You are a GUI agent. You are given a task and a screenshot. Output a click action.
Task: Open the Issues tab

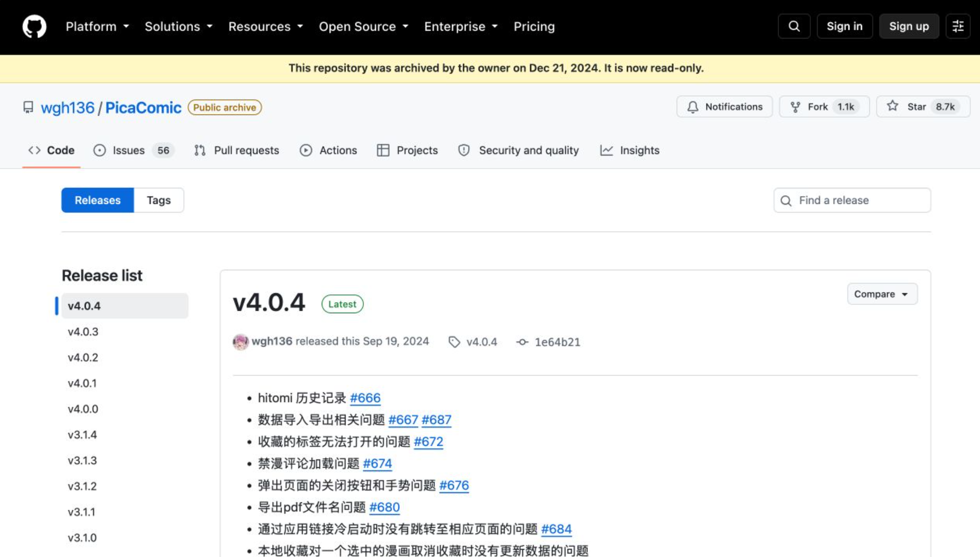click(x=134, y=150)
